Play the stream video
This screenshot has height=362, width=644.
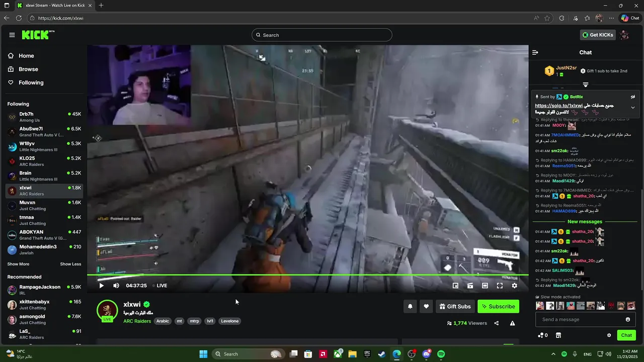click(x=101, y=286)
